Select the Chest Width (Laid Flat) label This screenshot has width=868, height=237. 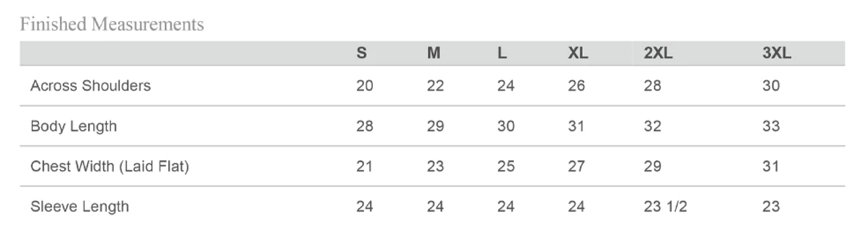pos(110,166)
